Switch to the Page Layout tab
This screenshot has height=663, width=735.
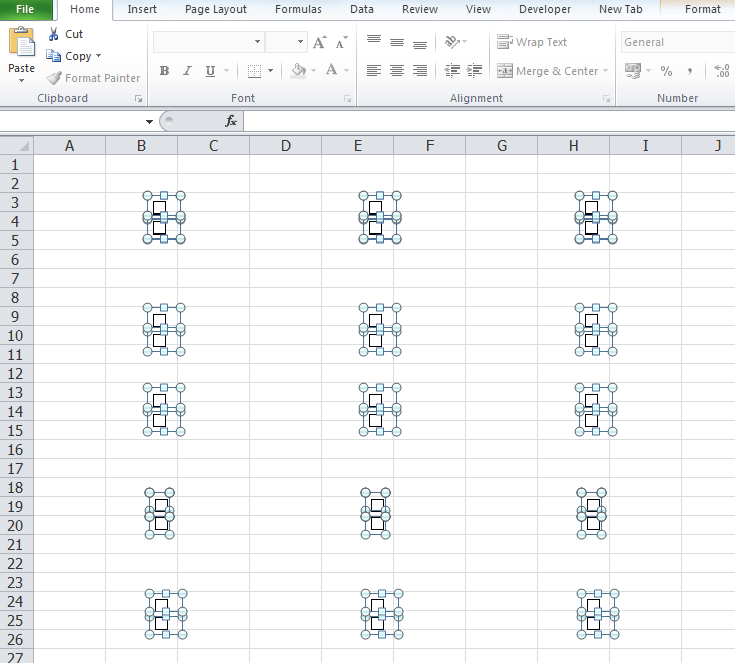pyautogui.click(x=216, y=9)
